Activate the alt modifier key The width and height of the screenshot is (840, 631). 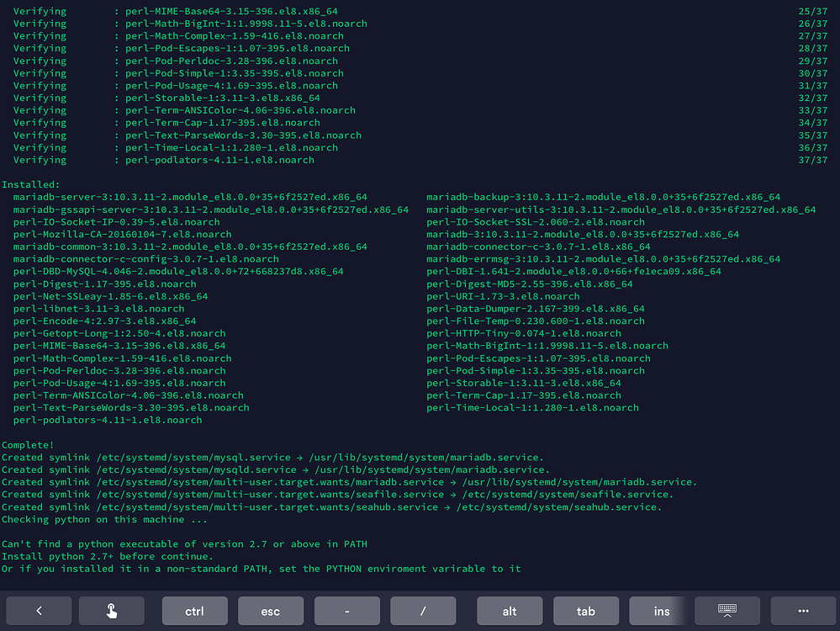coord(510,611)
